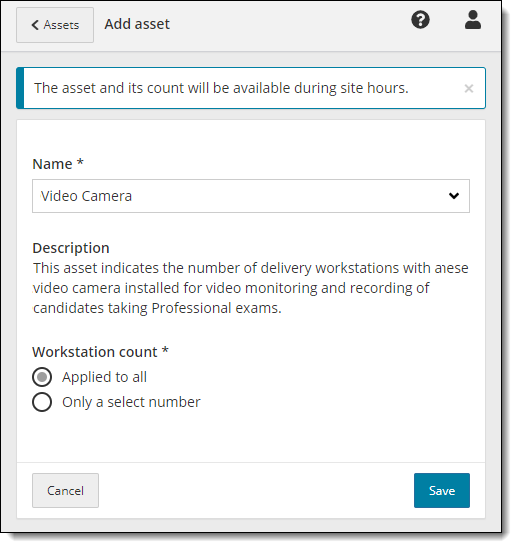
Task: Expand the Name dropdown arrow
Action: point(454,196)
